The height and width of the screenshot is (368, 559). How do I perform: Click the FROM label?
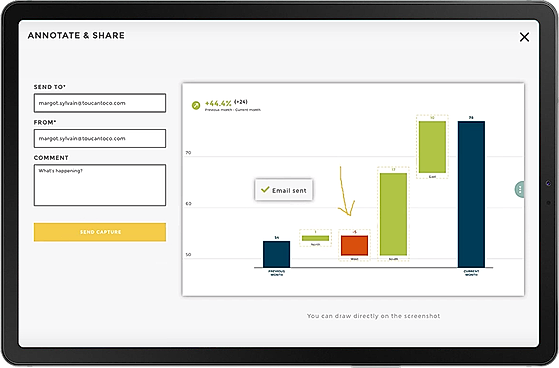pyautogui.click(x=45, y=122)
